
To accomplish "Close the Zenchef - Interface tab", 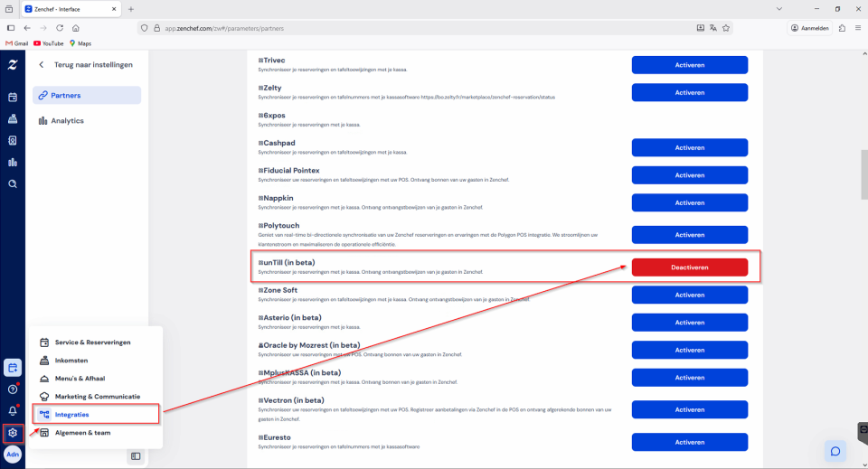I will pyautogui.click(x=114, y=9).
